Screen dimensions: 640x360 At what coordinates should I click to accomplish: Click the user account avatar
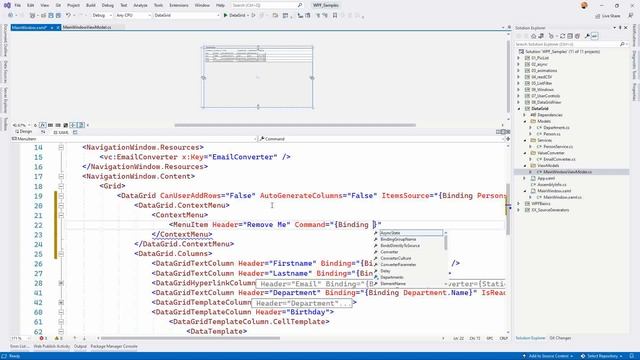584,5
